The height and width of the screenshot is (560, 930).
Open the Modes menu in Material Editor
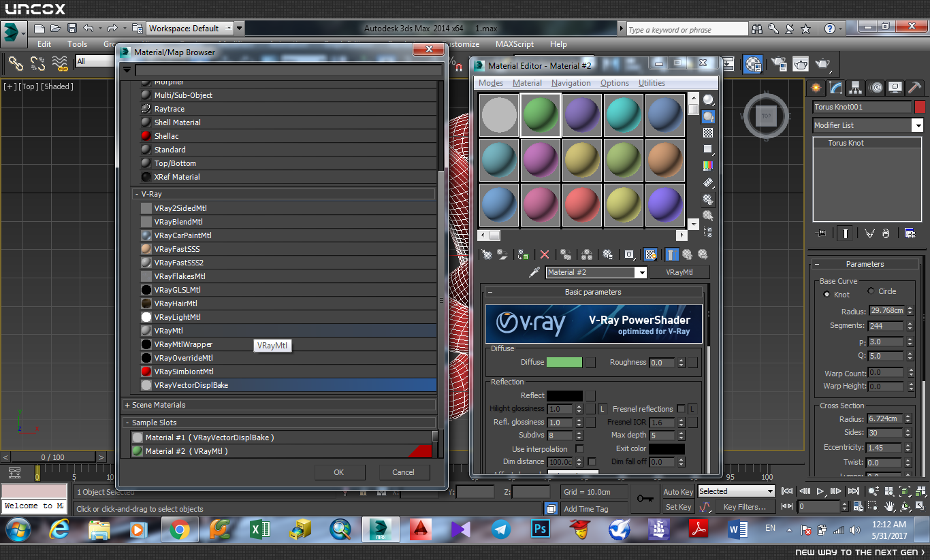coord(491,83)
